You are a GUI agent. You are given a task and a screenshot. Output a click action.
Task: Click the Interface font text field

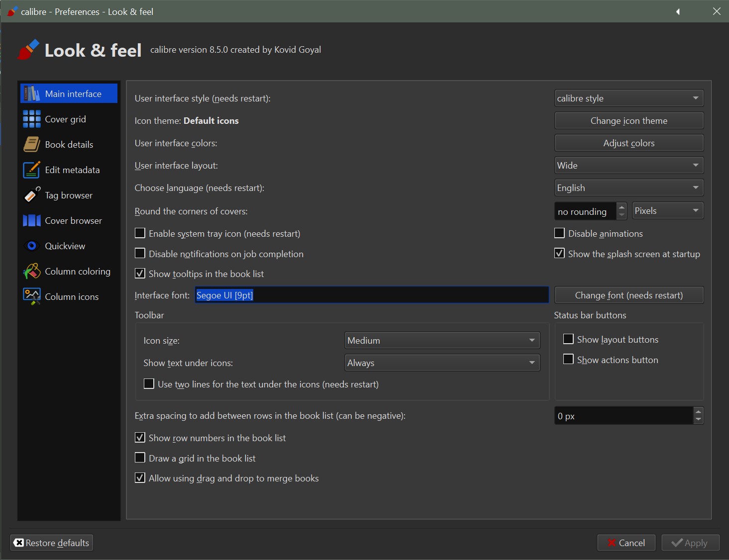[x=371, y=295]
